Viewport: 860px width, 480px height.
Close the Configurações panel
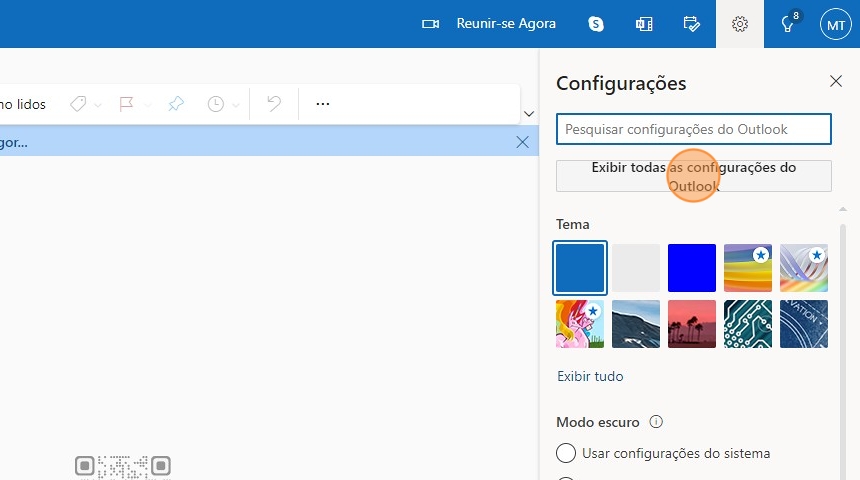click(836, 82)
